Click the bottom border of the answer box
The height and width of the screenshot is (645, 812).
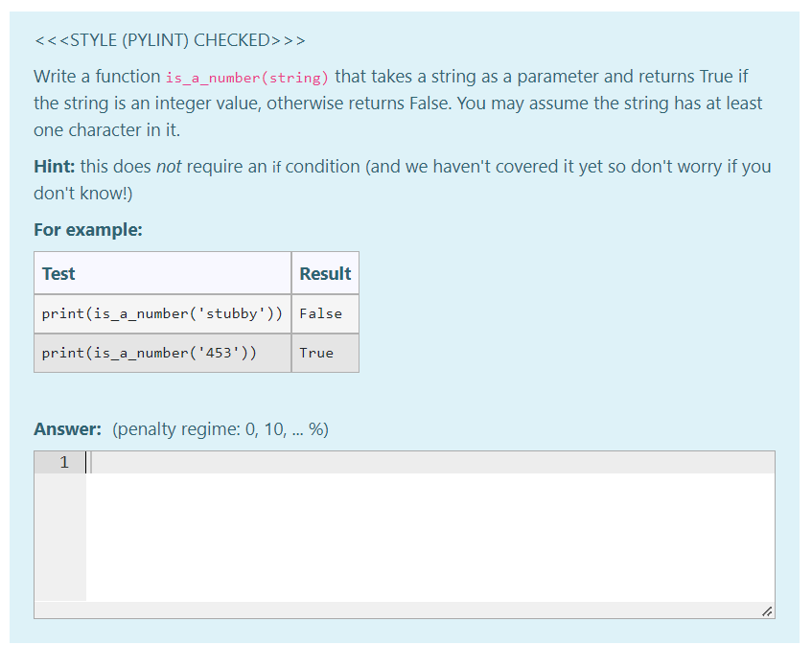(403, 617)
